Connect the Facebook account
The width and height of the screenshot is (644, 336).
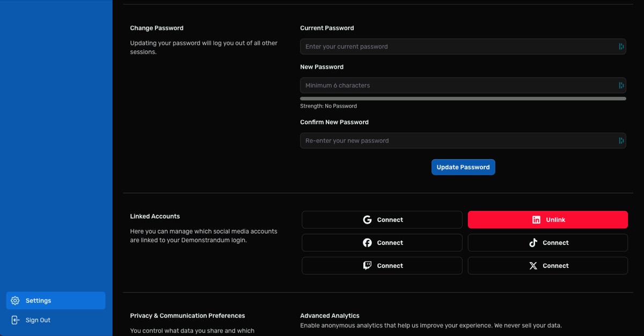pyautogui.click(x=382, y=243)
